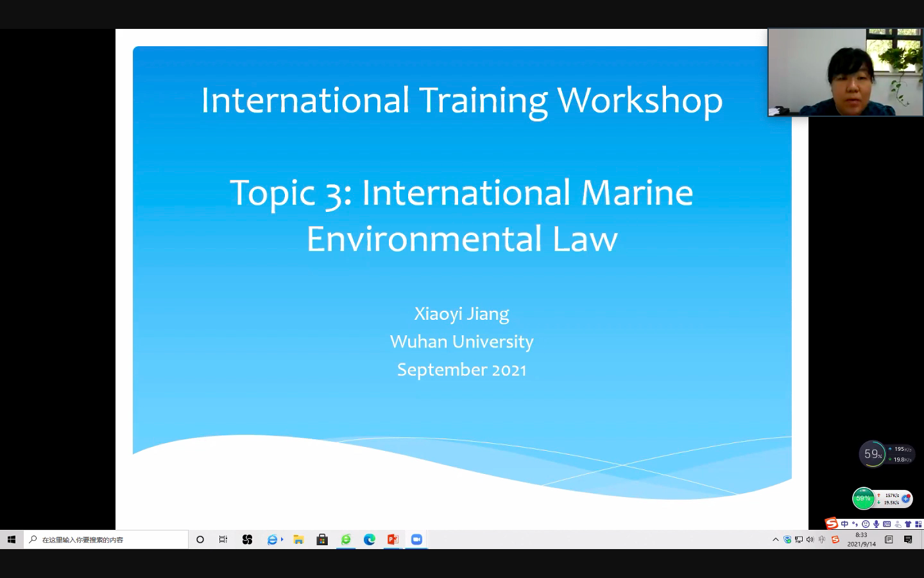
Task: Switch to PowerPoint in the taskbar
Action: [393, 539]
